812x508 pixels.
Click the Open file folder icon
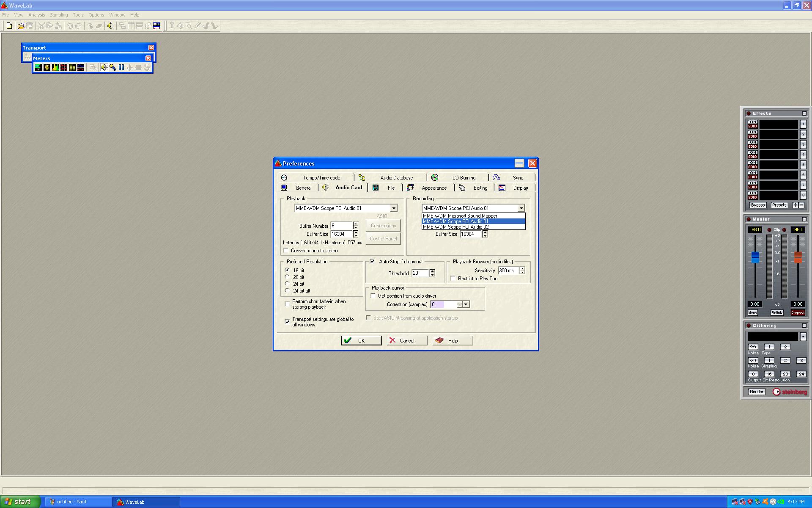(20, 26)
